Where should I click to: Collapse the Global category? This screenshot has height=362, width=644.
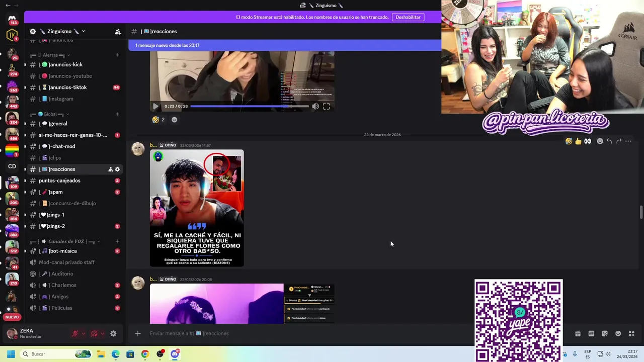(50, 114)
